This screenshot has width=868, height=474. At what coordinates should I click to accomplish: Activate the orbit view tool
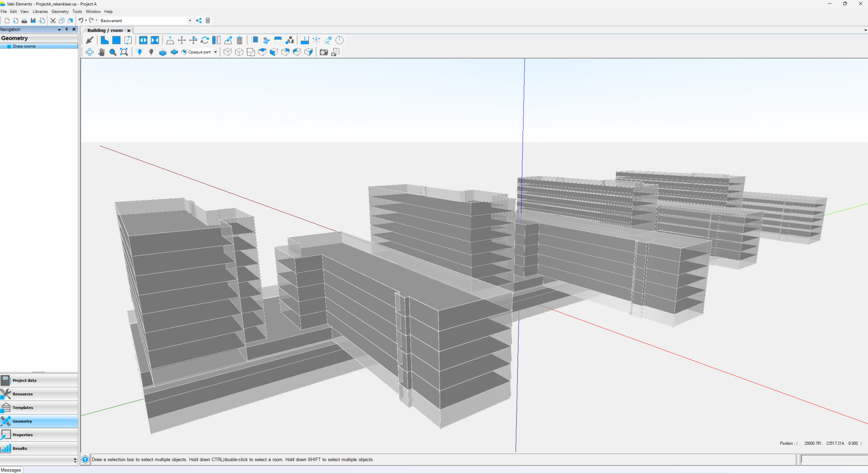(89, 52)
